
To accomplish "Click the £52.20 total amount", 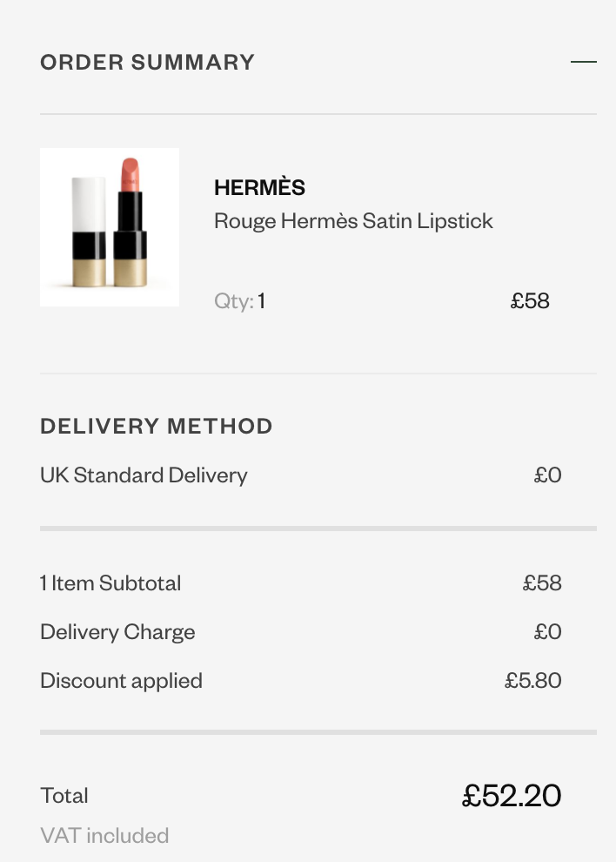I will tap(512, 796).
